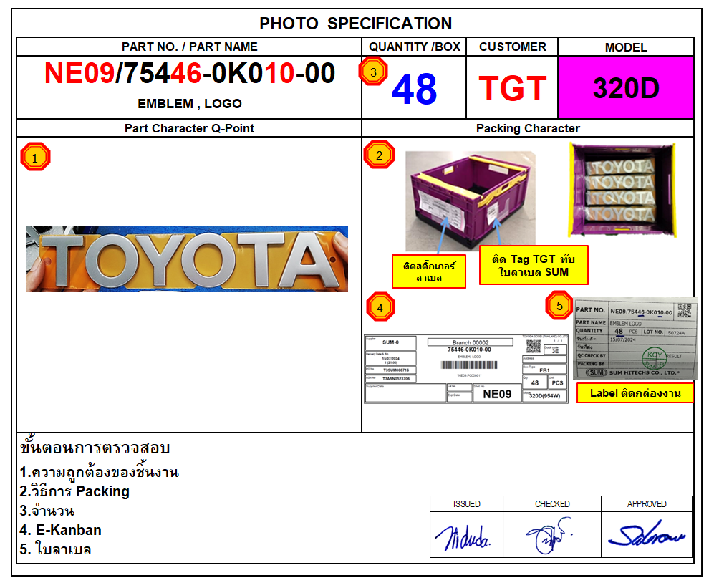This screenshot has height=588, width=714.
Task: Click the green KQY inspection stamp
Action: point(655,358)
